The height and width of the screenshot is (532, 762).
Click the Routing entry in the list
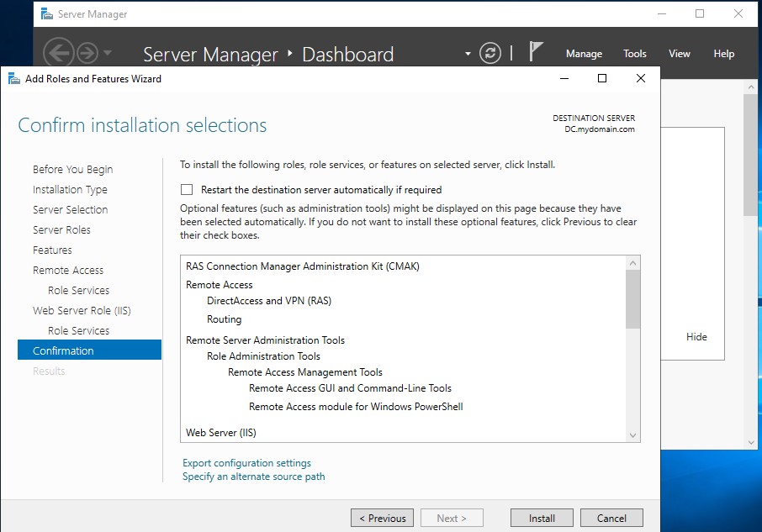click(224, 319)
